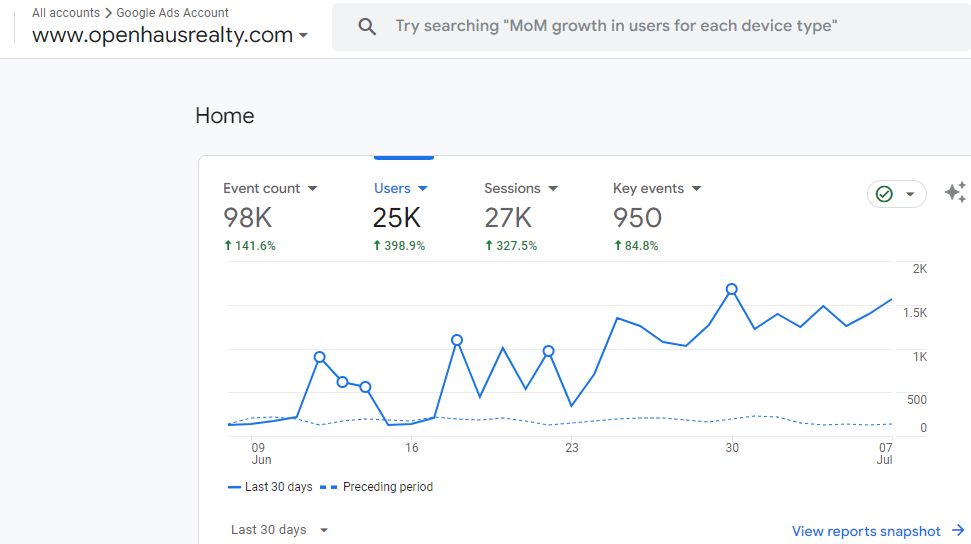
Task: Click the 398.9% Users change indicator
Action: pyautogui.click(x=399, y=246)
